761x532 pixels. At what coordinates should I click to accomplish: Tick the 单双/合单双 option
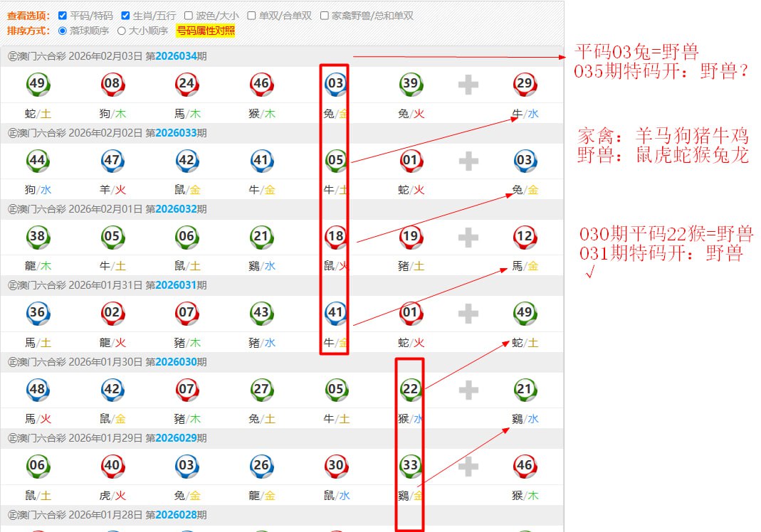click(252, 16)
